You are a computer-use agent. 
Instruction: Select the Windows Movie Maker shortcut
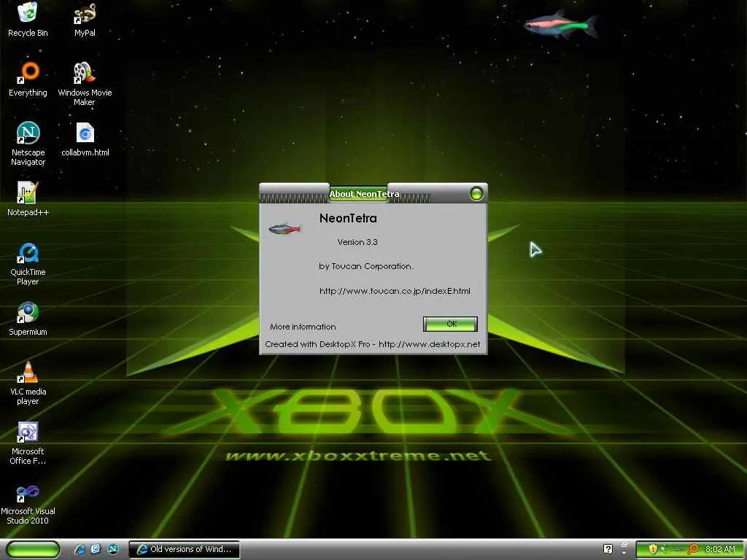(85, 85)
